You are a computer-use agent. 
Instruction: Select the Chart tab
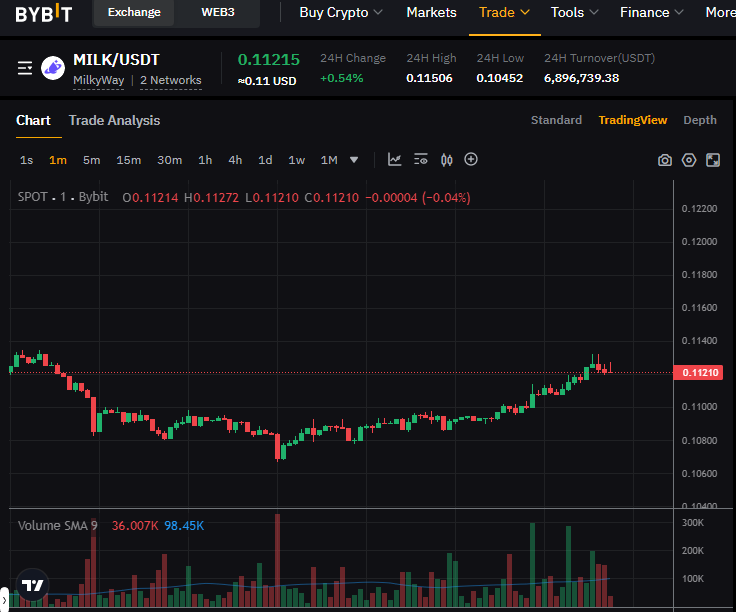click(x=33, y=121)
